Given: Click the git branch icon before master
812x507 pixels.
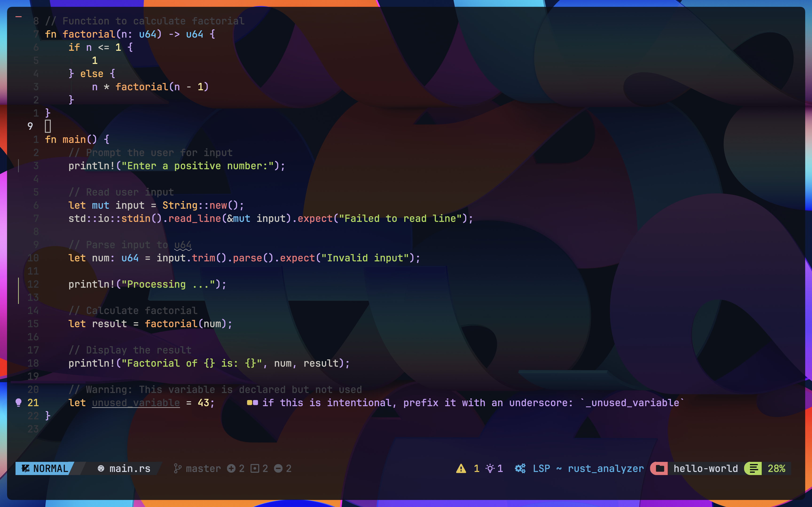Looking at the screenshot, I should 177,468.
